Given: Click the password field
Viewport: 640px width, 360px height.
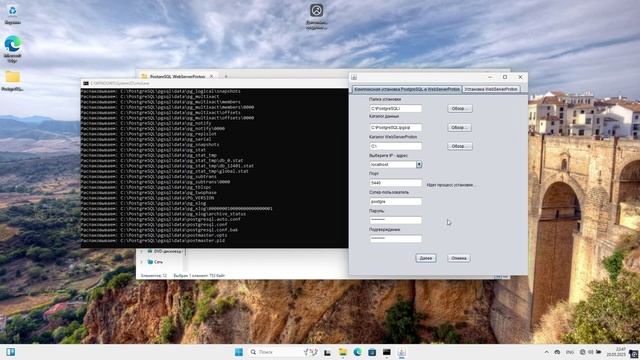Looking at the screenshot, I should [x=396, y=220].
